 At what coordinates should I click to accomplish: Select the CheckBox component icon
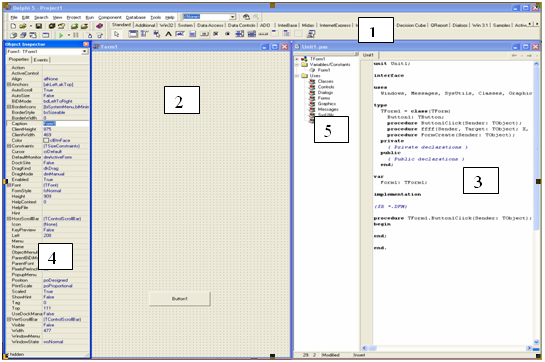tap(216, 34)
